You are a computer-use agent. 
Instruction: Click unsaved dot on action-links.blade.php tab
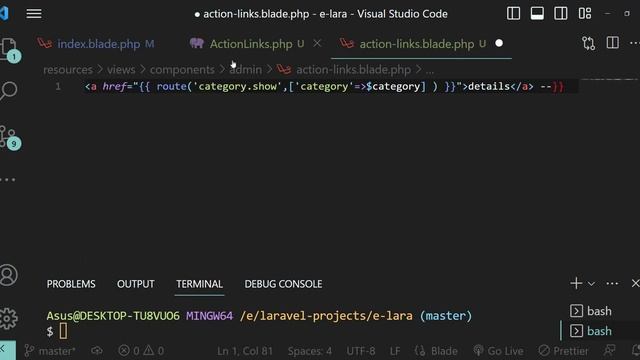point(499,43)
